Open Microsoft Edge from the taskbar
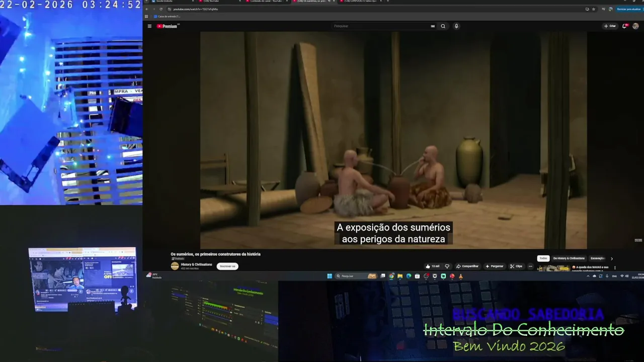The image size is (644, 362). 409,276
